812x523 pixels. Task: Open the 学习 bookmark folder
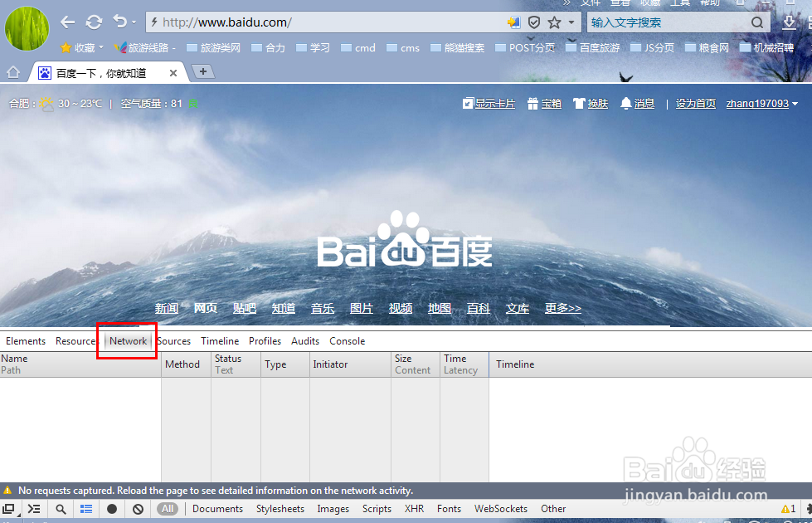pyautogui.click(x=313, y=47)
